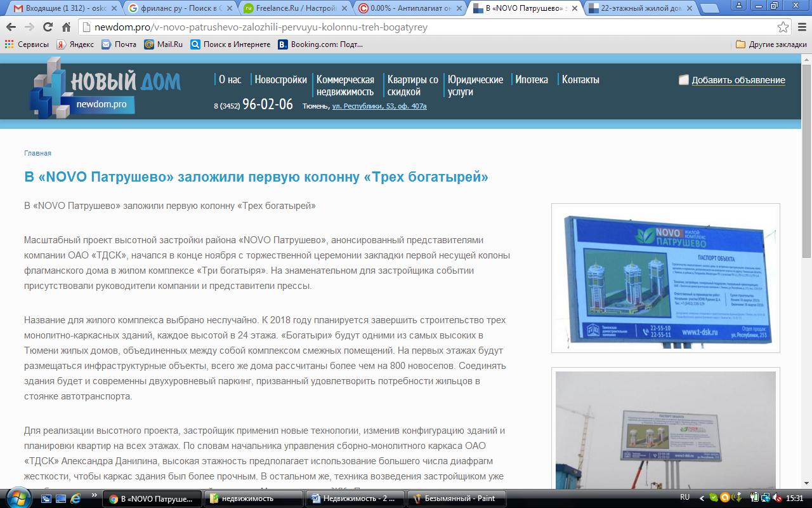Open the construction site billboard photo
The width and height of the screenshot is (812, 508).
[665, 430]
